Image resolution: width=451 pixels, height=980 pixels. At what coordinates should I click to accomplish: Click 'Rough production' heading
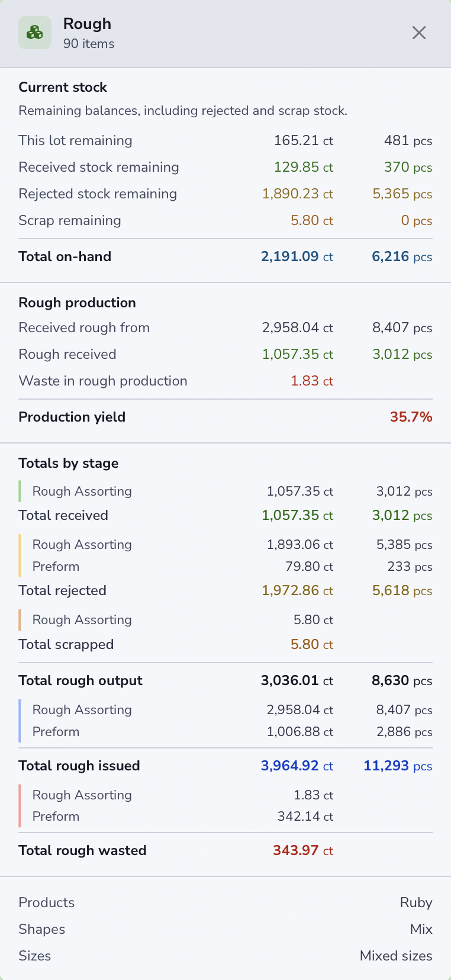click(78, 303)
